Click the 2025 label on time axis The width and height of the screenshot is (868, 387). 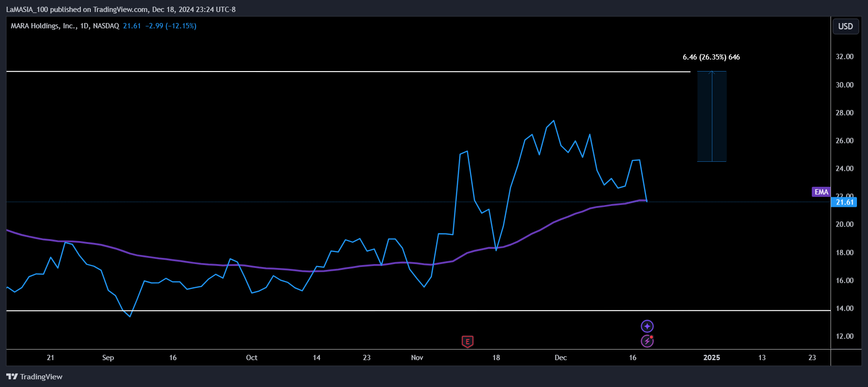[x=711, y=358]
